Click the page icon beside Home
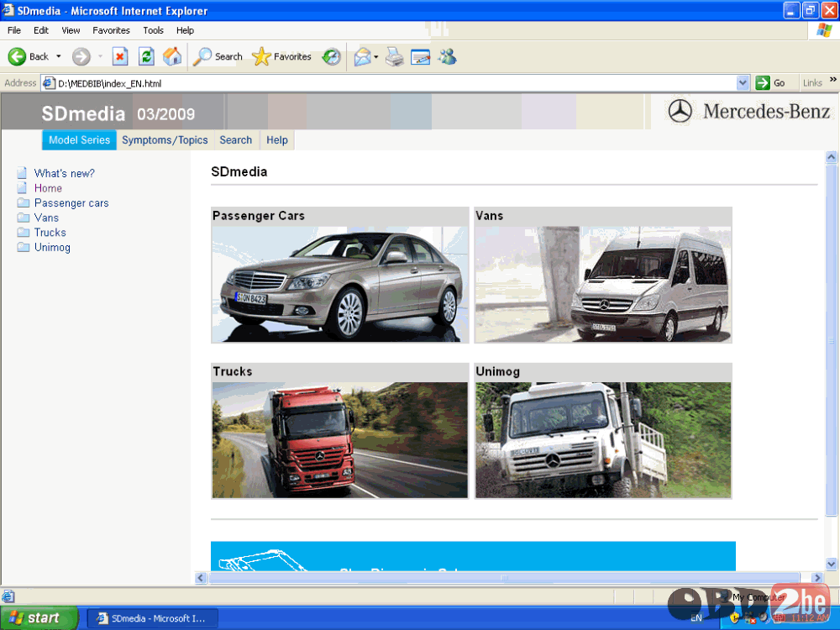 [x=22, y=188]
